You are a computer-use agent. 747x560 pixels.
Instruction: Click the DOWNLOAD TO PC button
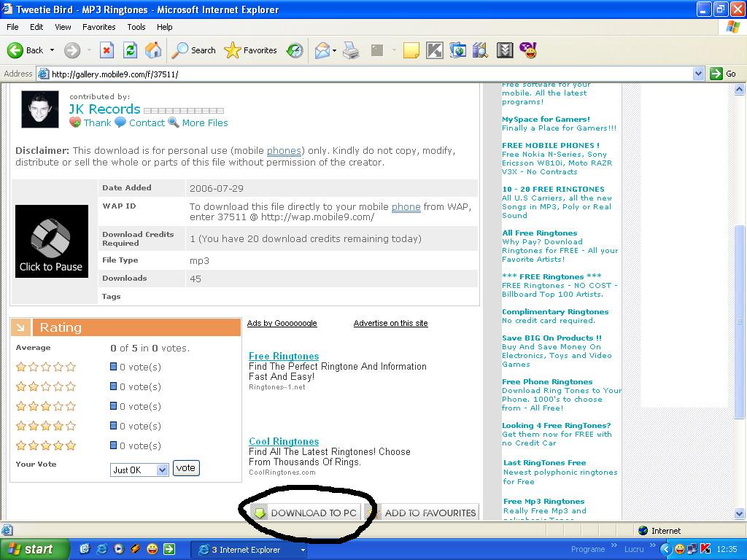pos(305,513)
